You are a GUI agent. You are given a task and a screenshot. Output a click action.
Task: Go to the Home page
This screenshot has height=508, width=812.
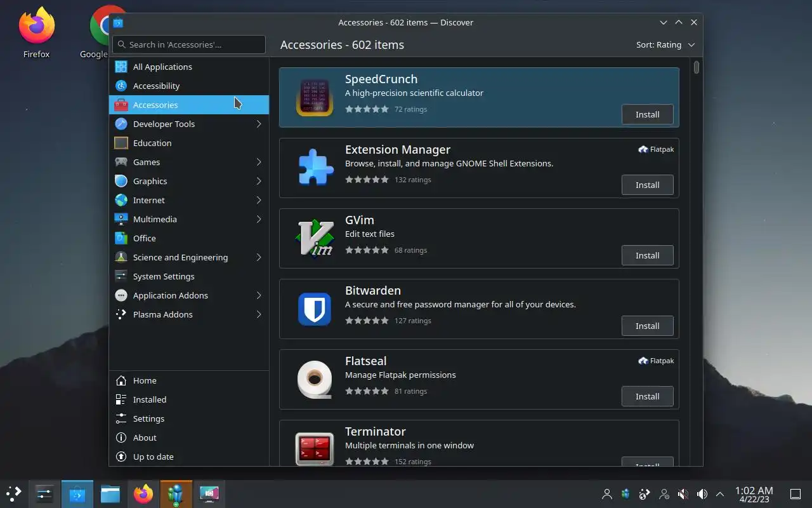pos(189,380)
